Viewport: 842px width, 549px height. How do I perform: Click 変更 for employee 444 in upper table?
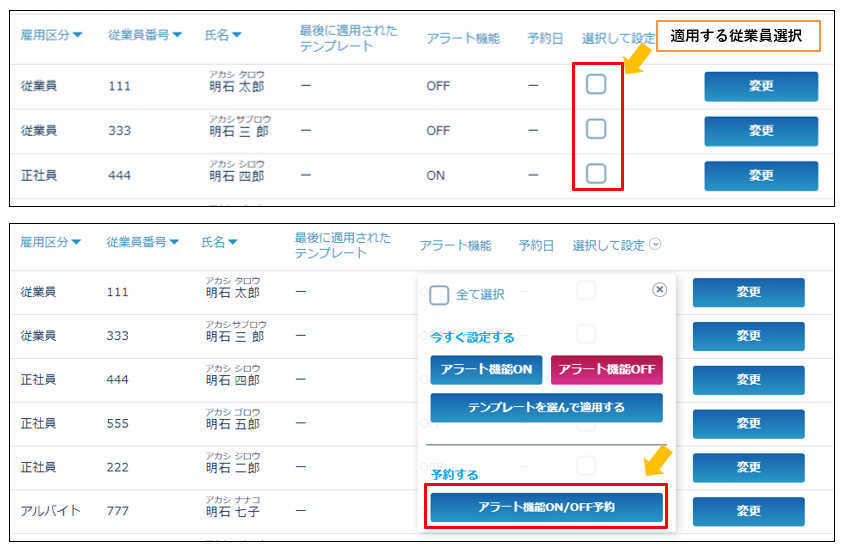click(761, 176)
